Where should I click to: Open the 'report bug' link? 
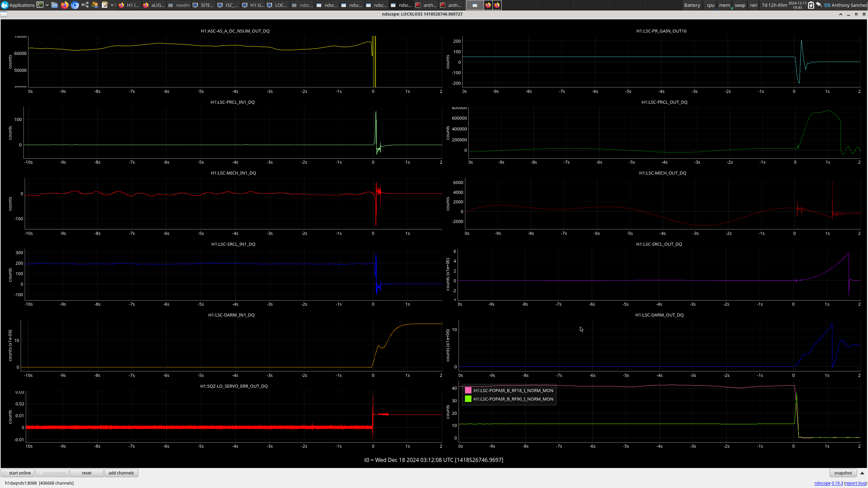(x=855, y=483)
